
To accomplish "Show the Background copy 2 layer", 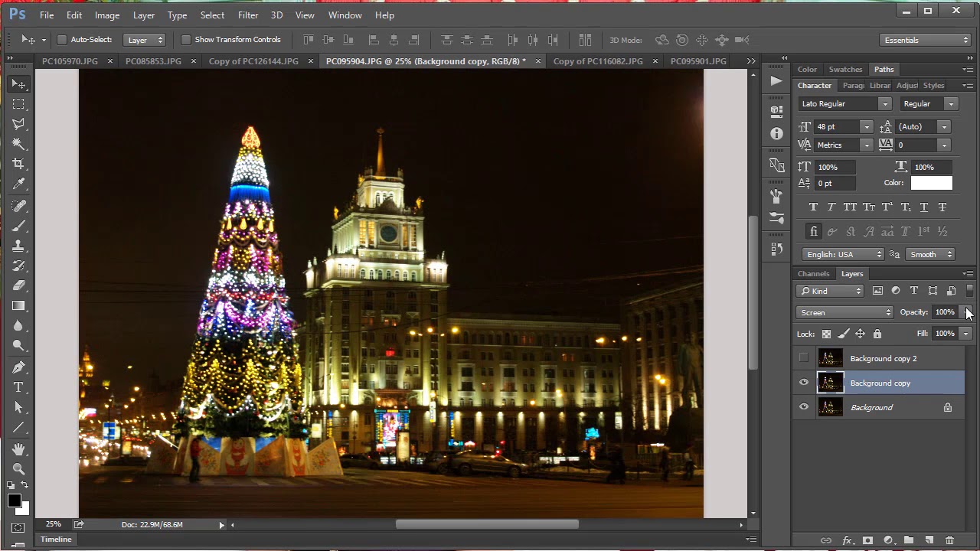I will click(x=804, y=358).
